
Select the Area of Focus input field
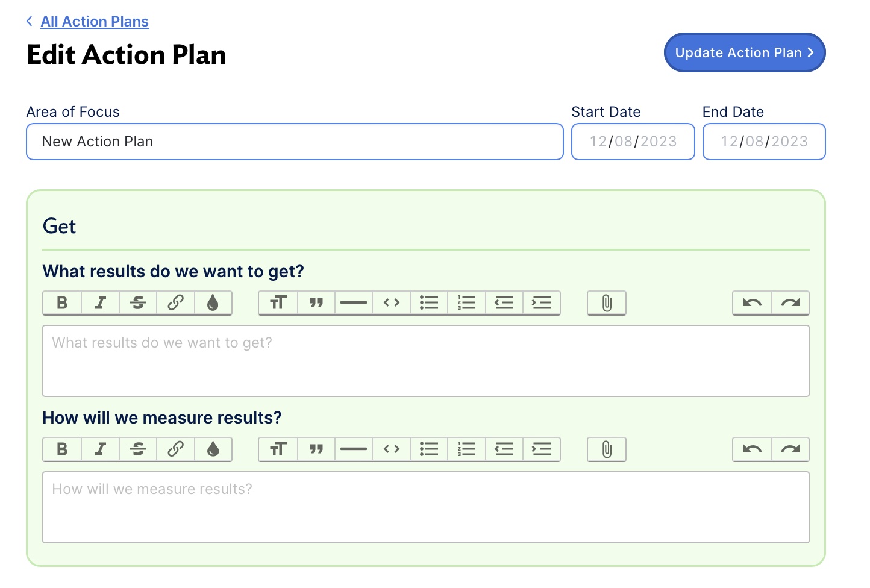pyautogui.click(x=295, y=142)
